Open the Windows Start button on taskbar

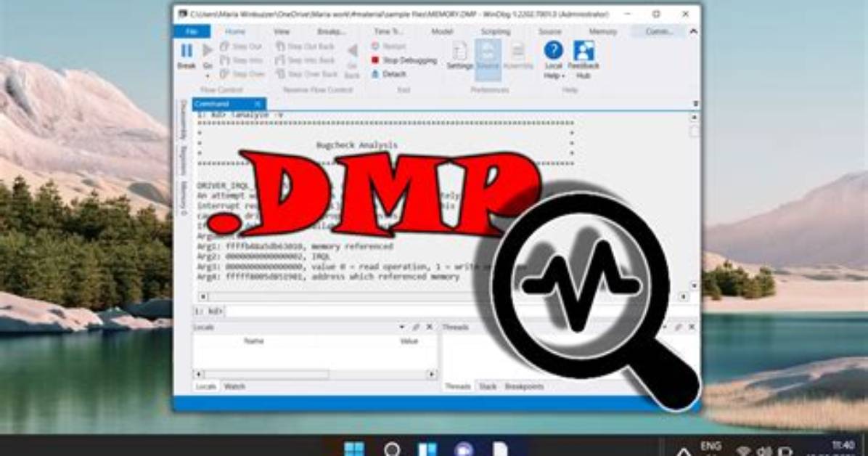tap(354, 448)
